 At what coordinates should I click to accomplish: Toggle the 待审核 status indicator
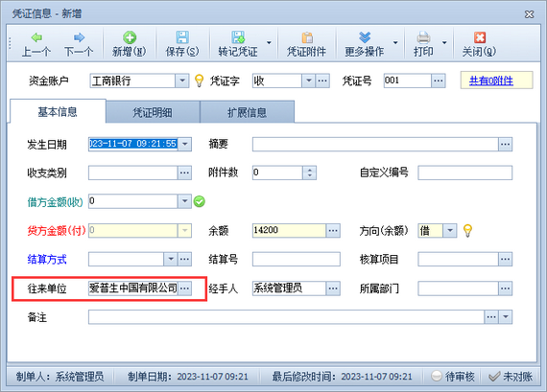click(452, 377)
